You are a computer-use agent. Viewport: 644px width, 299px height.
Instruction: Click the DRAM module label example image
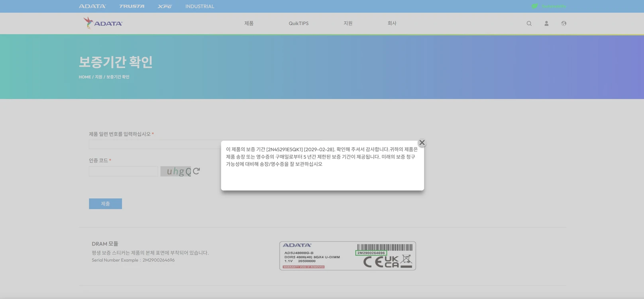(x=348, y=256)
